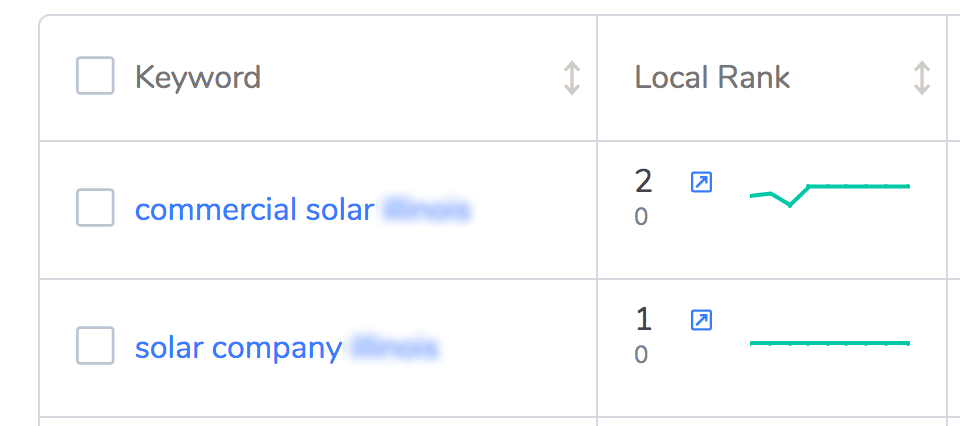
Task: Click rank change 0 under rank 1
Action: [x=641, y=355]
